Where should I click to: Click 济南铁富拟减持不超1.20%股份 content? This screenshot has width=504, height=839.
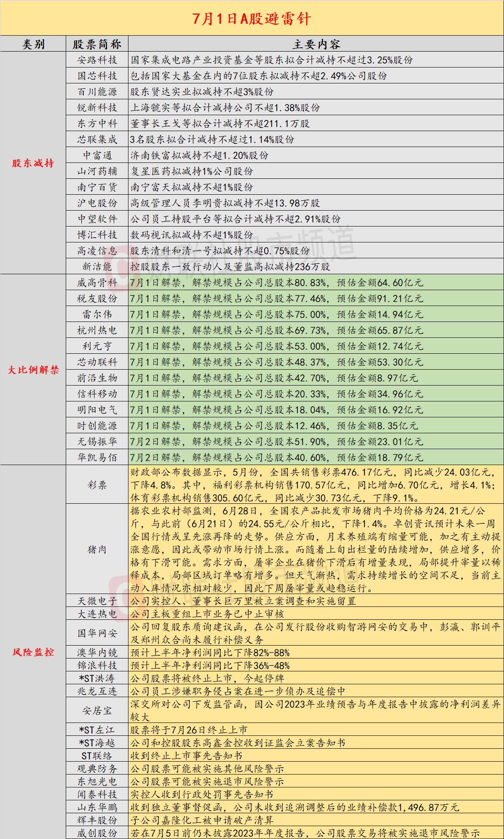click(199, 156)
